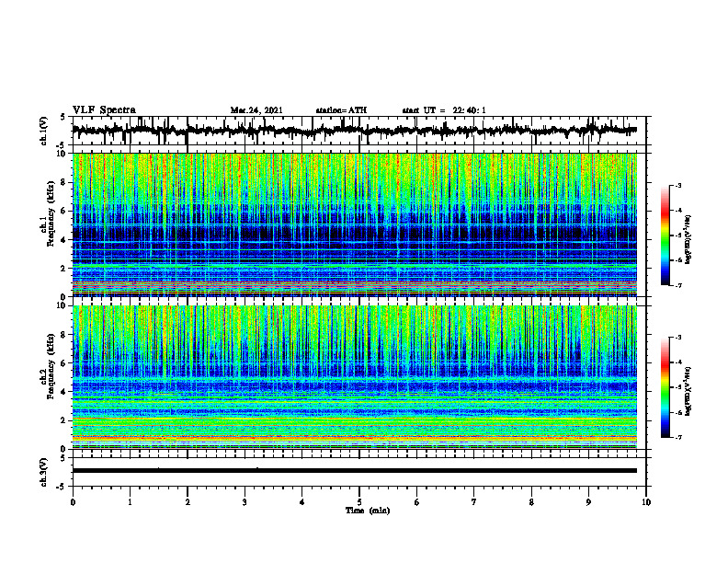This screenshot has height=563, width=728.
Task: Click the ch.1 voltage waveform trace
Action: 354,131
